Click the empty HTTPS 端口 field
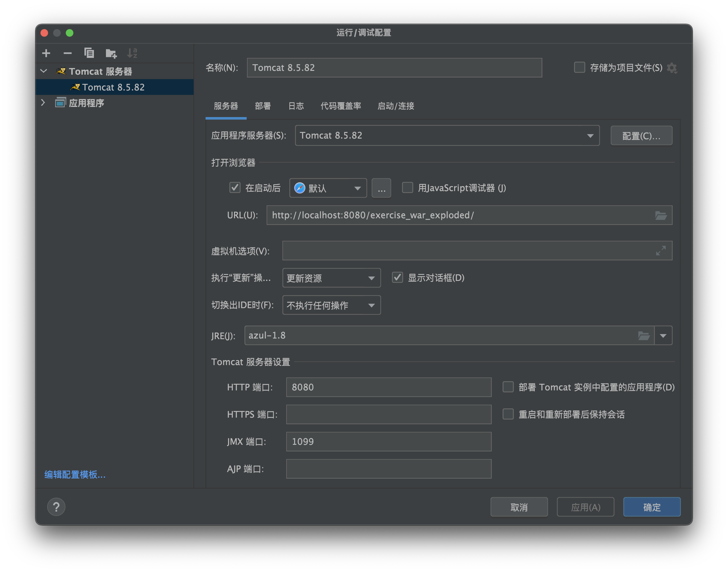Screen dimensions: 728x572 pos(389,414)
